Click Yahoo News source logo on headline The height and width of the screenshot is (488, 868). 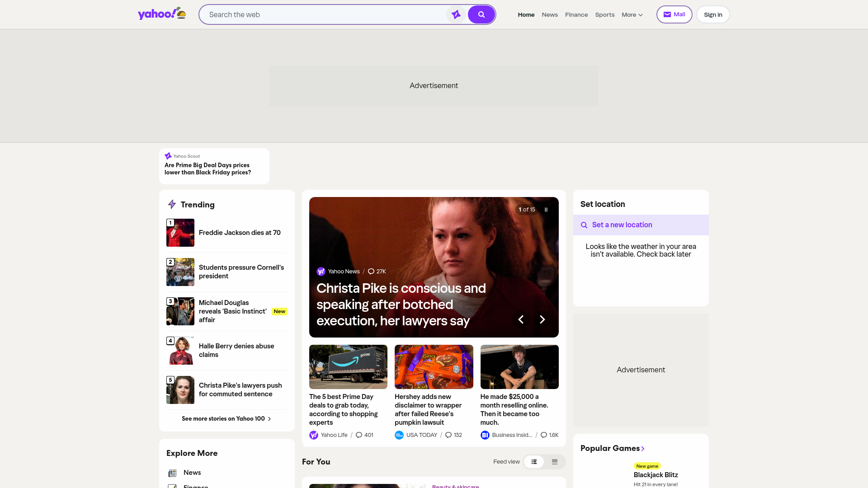pos(321,272)
